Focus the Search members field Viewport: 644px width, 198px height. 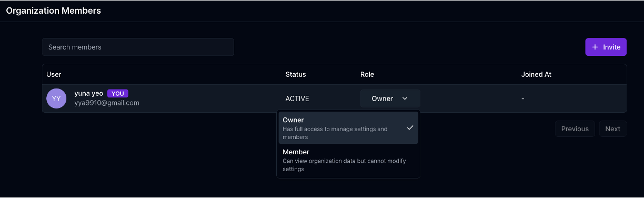pos(138,47)
